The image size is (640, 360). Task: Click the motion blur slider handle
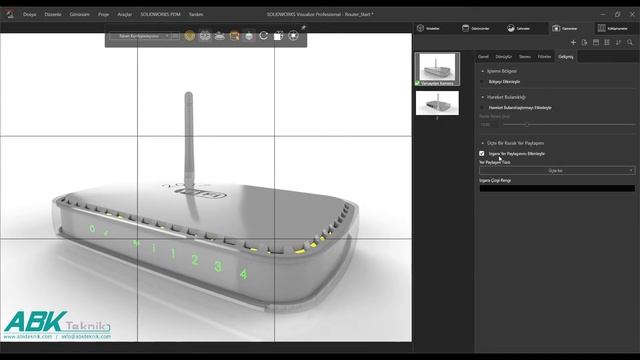pyautogui.click(x=527, y=124)
